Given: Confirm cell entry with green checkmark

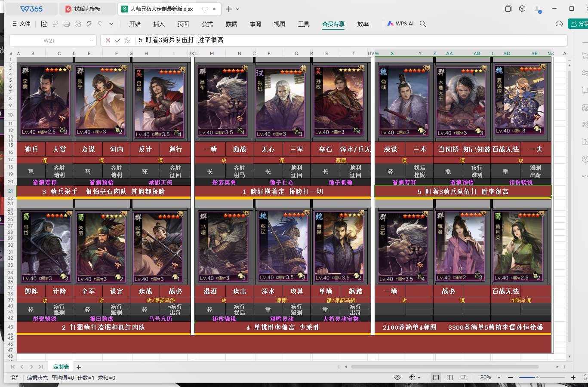Looking at the screenshot, I should coord(117,40).
